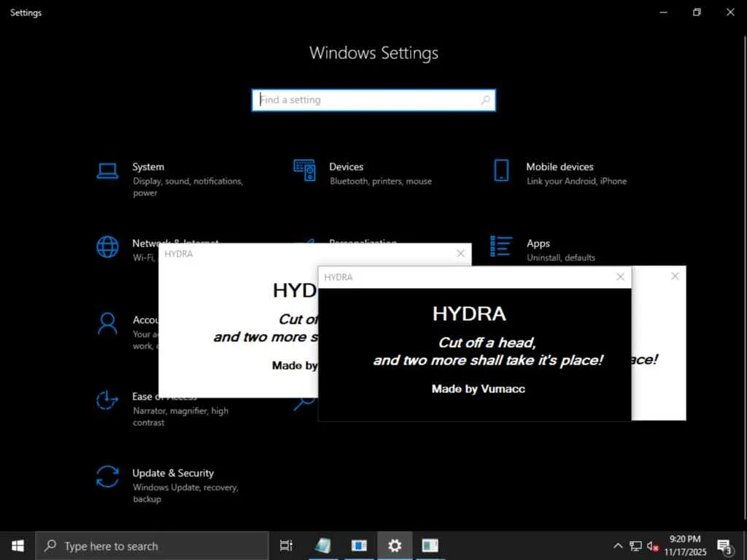This screenshot has height=560, width=747.
Task: Click the magnifier icon in Find a setting
Action: (x=485, y=100)
